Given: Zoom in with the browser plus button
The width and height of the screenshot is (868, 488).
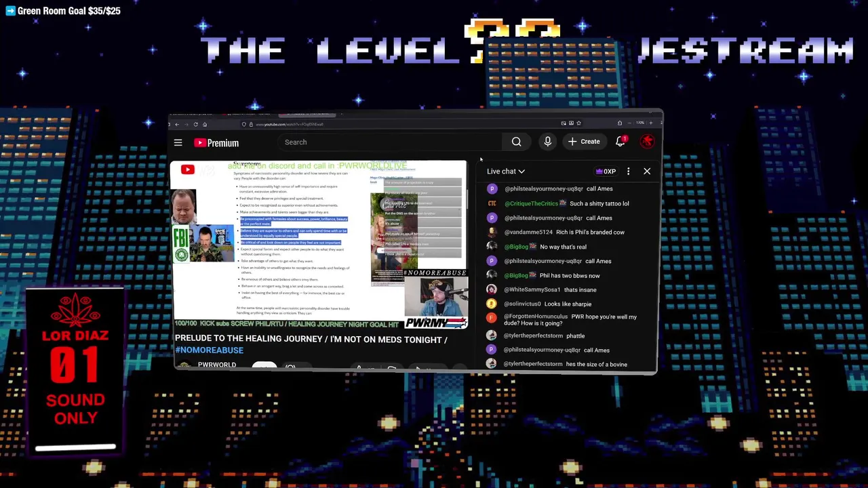Looking at the screenshot, I should 650,123.
